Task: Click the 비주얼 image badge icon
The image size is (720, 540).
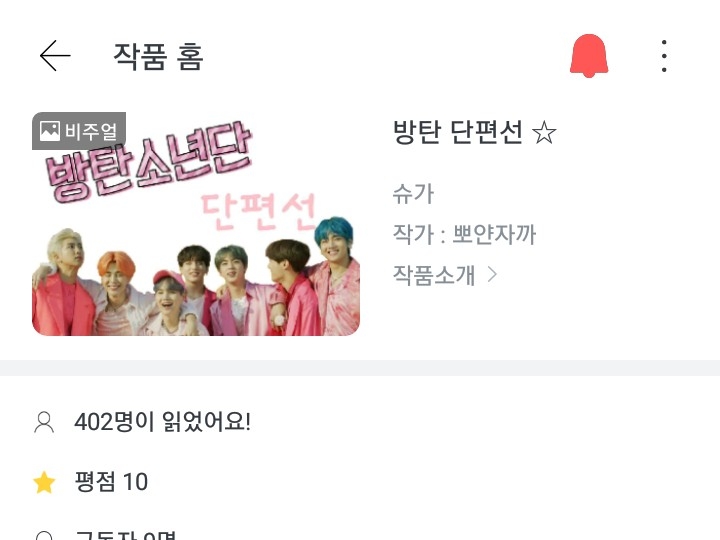Action: [x=50, y=131]
